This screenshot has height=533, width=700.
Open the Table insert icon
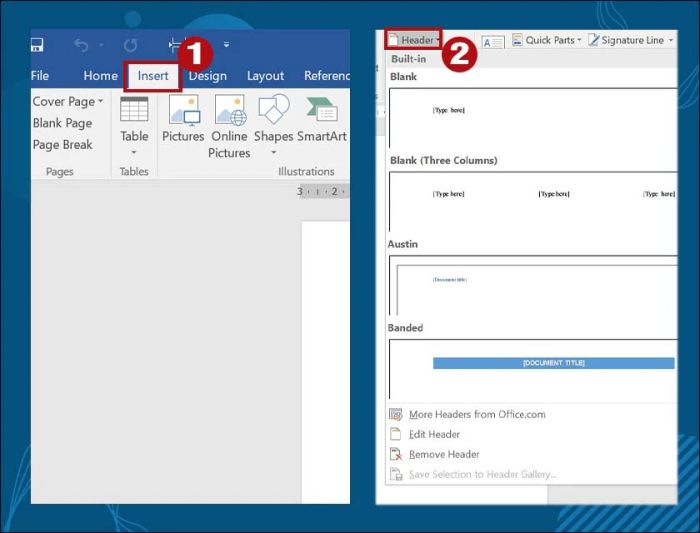[x=134, y=110]
